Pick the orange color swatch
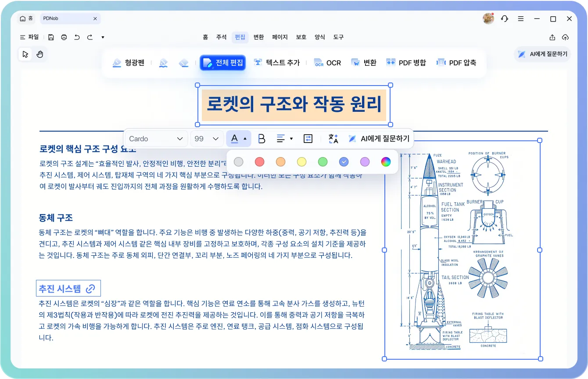The width and height of the screenshot is (588, 379). [x=280, y=162]
